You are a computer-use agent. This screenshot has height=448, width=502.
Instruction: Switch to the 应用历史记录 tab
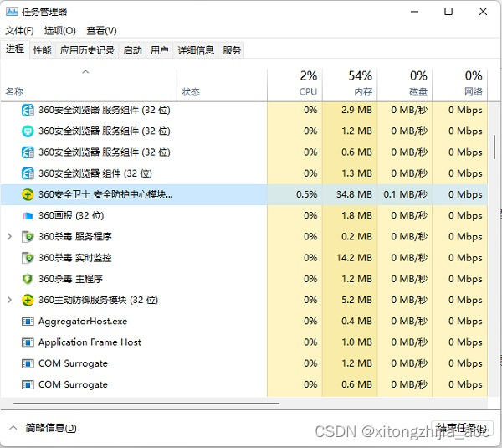click(87, 50)
